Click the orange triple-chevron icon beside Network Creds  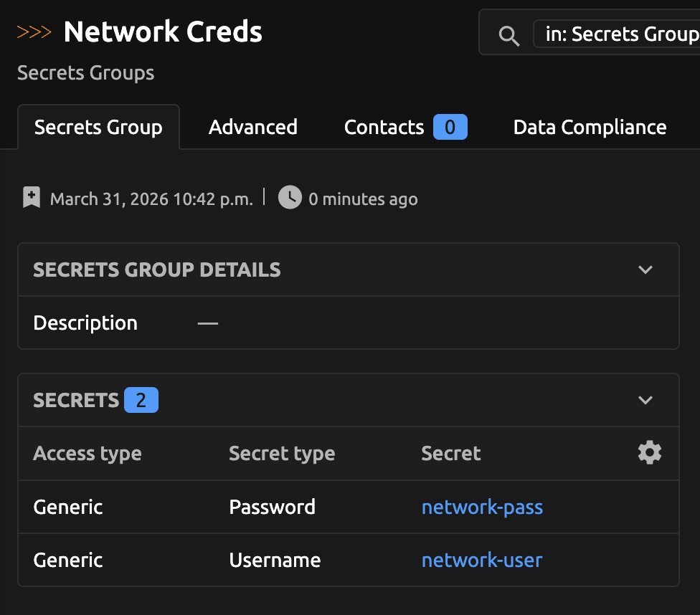[34, 32]
